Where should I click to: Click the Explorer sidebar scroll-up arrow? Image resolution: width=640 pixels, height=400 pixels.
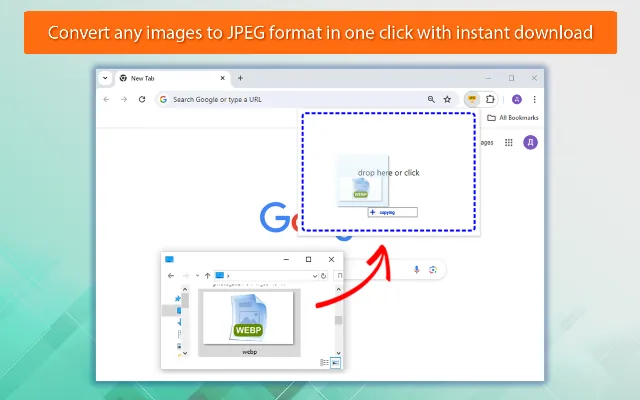185,289
